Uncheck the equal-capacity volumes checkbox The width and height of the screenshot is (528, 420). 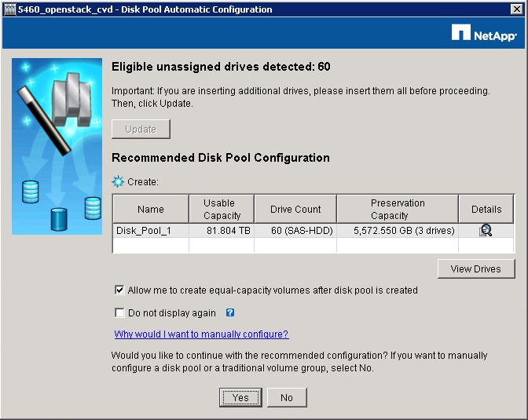(119, 290)
